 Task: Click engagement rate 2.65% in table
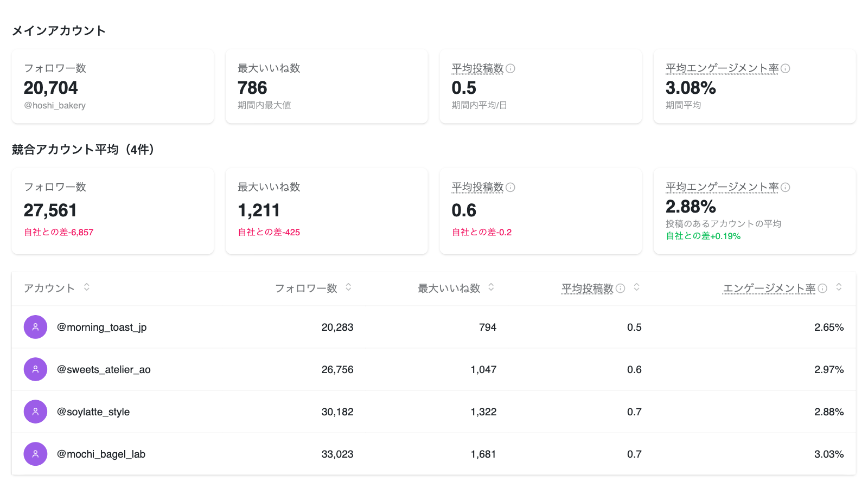point(829,328)
